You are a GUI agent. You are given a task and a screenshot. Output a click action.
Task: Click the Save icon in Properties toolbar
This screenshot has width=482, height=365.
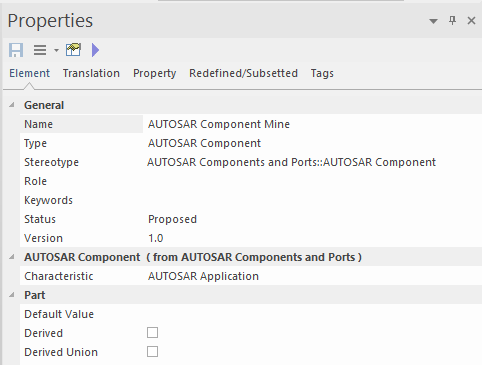pos(16,50)
